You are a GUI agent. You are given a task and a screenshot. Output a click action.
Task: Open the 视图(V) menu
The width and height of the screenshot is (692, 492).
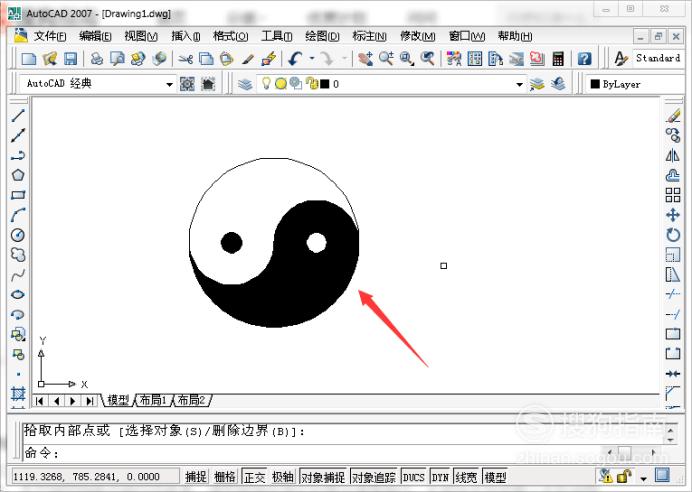[141, 36]
